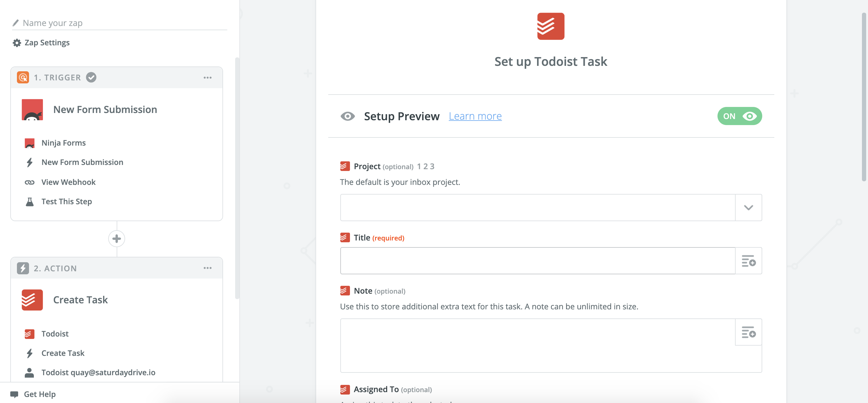Image resolution: width=868 pixels, height=403 pixels.
Task: Click the test flask icon beside Test This Step
Action: [x=30, y=201]
